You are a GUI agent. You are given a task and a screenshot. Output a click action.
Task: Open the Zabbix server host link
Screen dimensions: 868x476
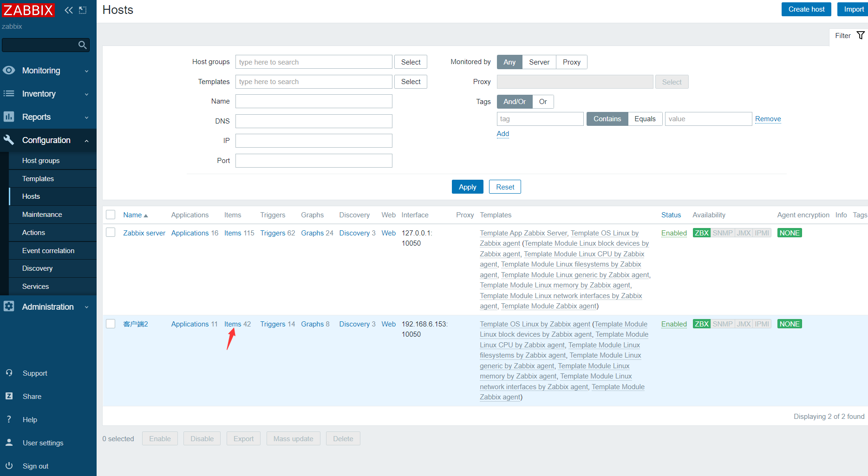coord(144,233)
